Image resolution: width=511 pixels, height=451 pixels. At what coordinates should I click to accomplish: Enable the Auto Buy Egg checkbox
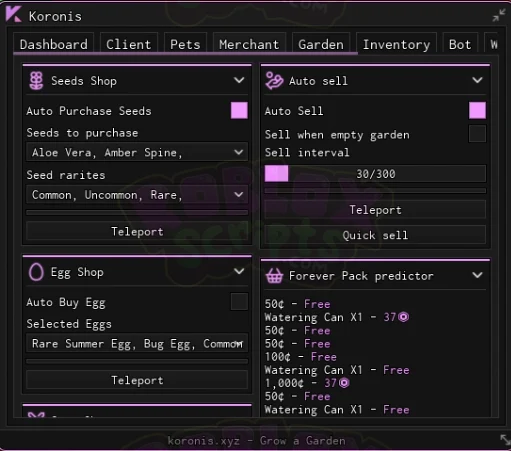(239, 302)
